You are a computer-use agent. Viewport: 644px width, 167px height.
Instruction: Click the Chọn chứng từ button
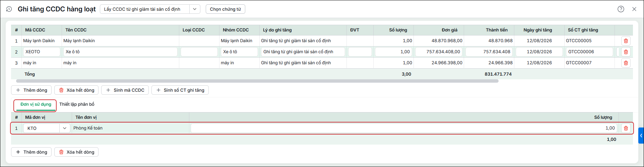[x=226, y=9]
